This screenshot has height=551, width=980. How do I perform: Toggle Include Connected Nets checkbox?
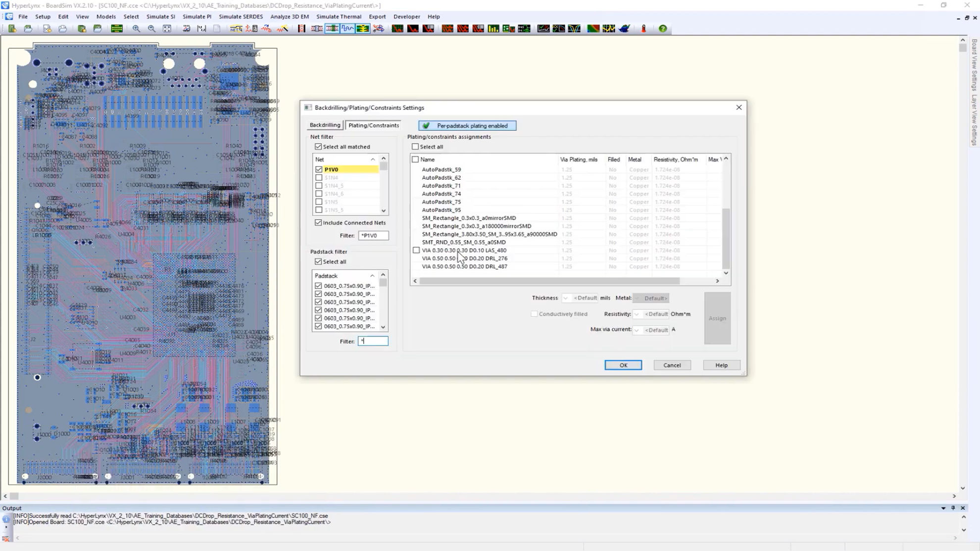(x=318, y=223)
